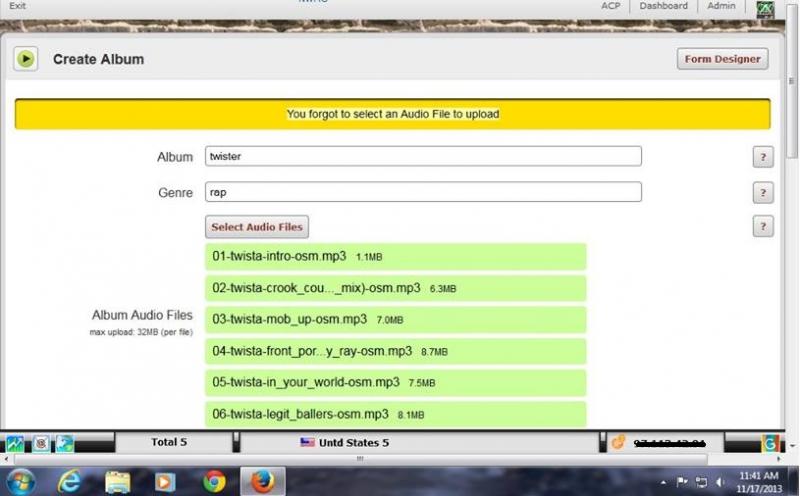Viewport: 800px width, 496px height.
Task: Open help for the Genre field
Action: [x=763, y=192]
